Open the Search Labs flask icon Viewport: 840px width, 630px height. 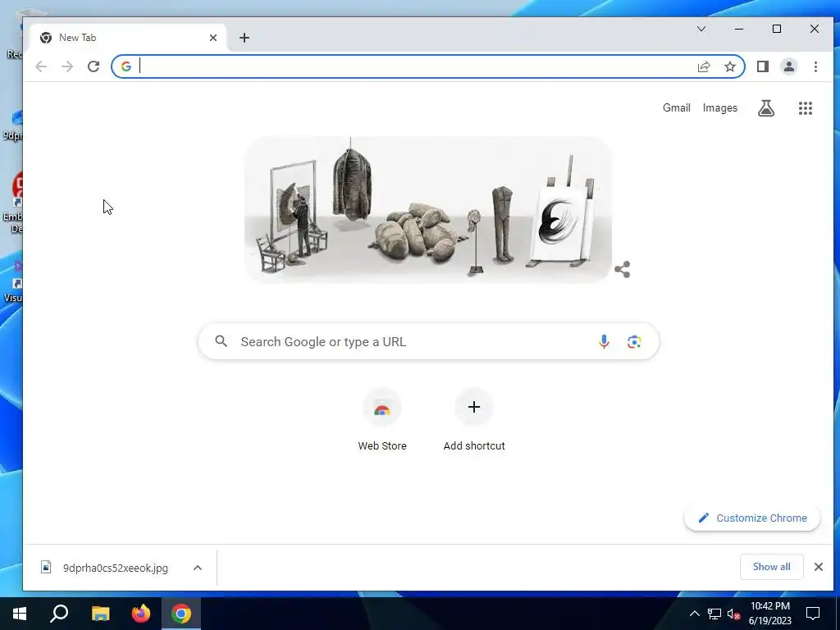[x=766, y=108]
